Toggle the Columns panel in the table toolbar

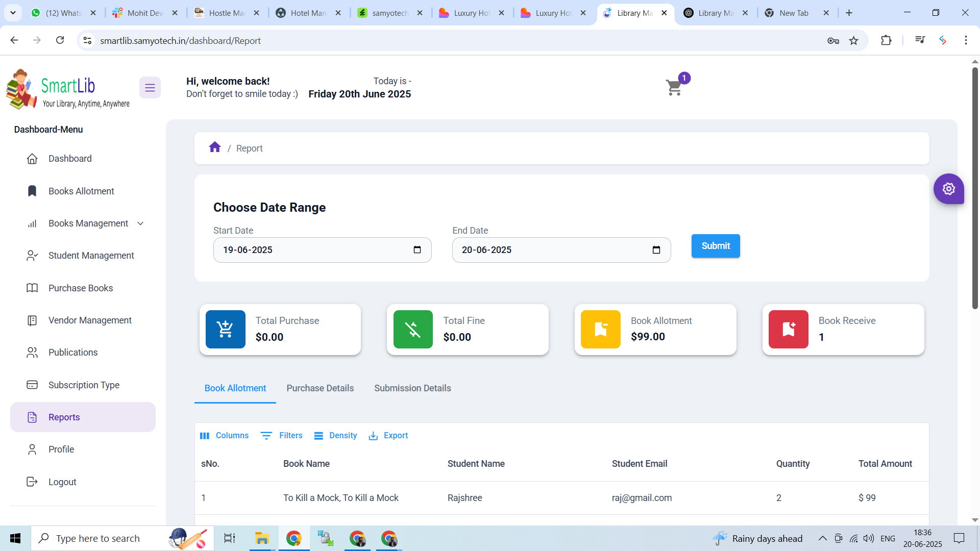pos(224,435)
